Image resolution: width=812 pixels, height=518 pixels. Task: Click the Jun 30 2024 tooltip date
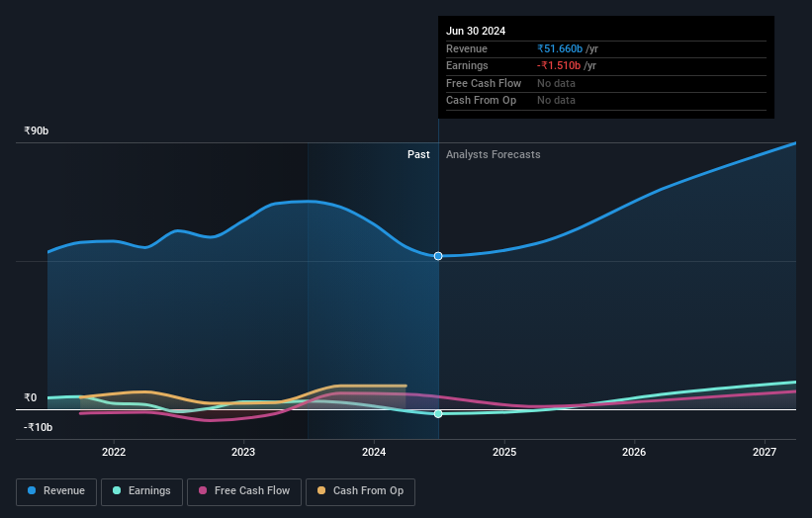[476, 31]
